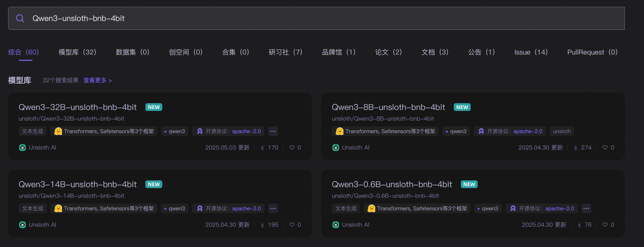Image resolution: width=644 pixels, height=247 pixels.
Task: Click Hugging Face emoji icon on Qwen3-8B card
Action: click(339, 131)
